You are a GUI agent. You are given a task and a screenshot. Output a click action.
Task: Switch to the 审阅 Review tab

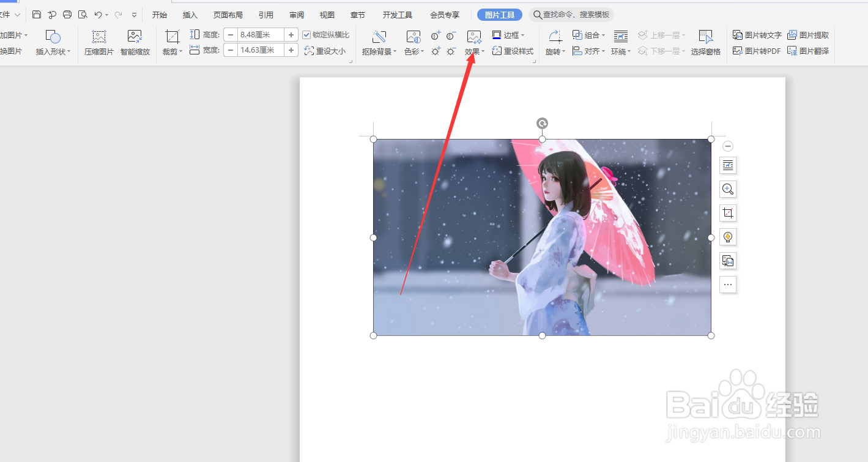(297, 15)
